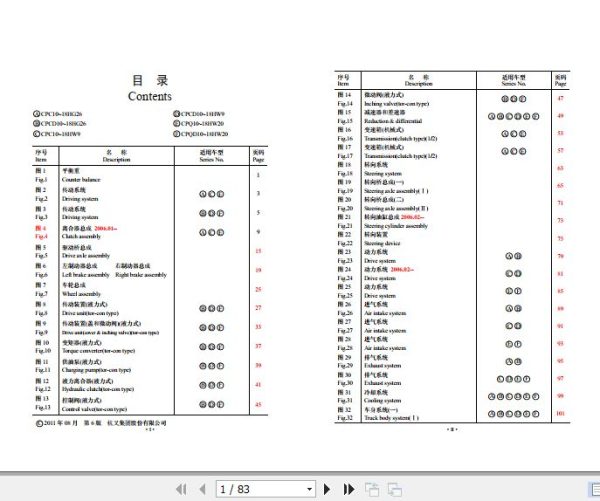The width and height of the screenshot is (600, 501).
Task: Jump to the last page
Action: (349, 489)
